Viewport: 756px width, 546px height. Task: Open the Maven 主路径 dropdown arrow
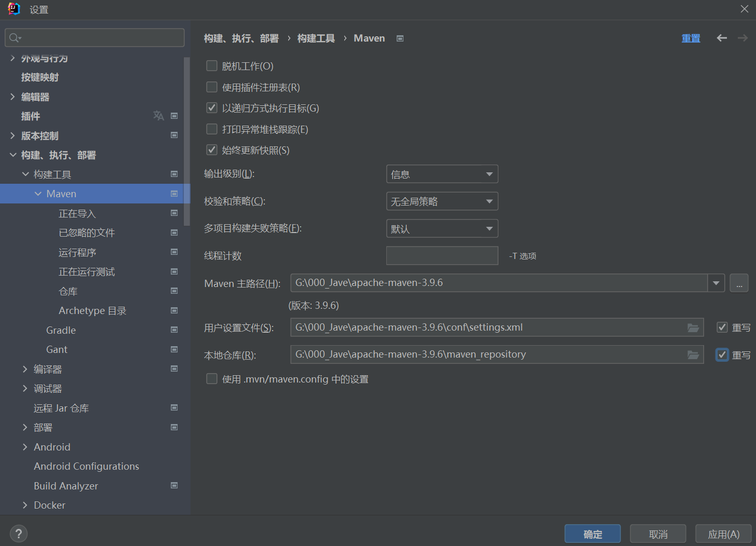pyautogui.click(x=716, y=283)
